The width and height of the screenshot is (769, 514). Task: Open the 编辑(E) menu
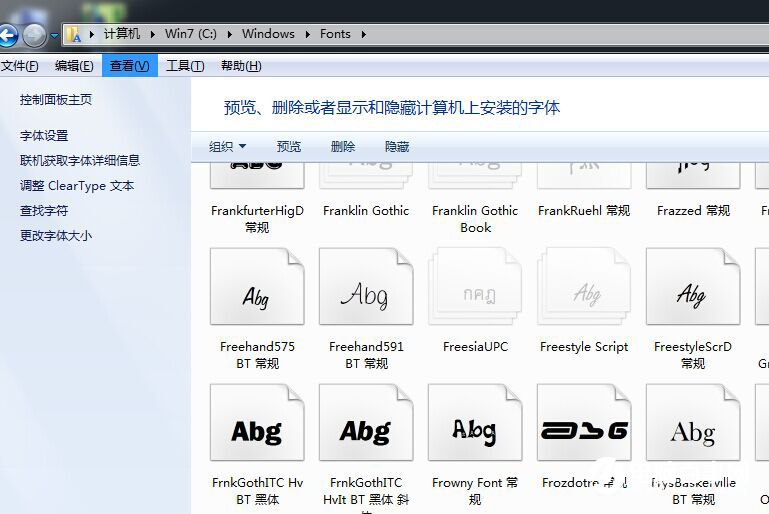74,66
